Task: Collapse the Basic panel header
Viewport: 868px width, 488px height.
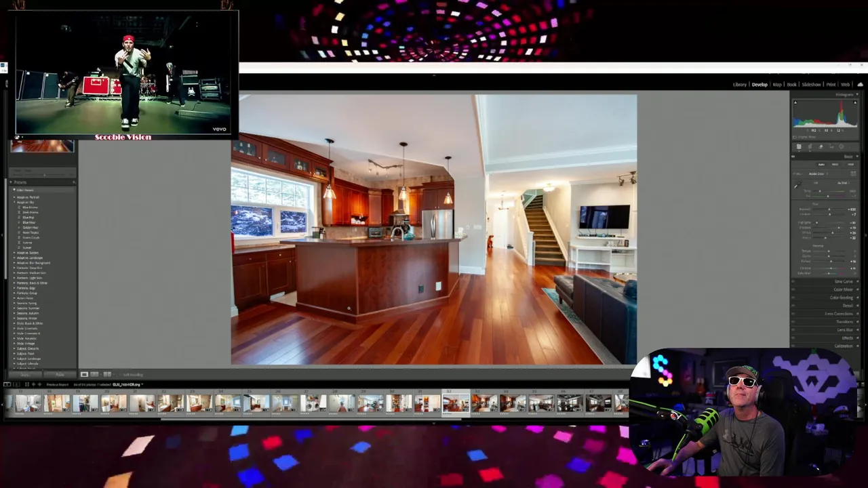Action: pyautogui.click(x=857, y=156)
